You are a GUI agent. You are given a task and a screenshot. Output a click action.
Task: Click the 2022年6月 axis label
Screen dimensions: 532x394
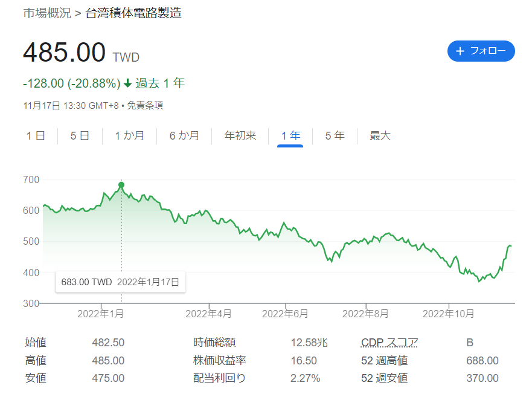(x=285, y=314)
